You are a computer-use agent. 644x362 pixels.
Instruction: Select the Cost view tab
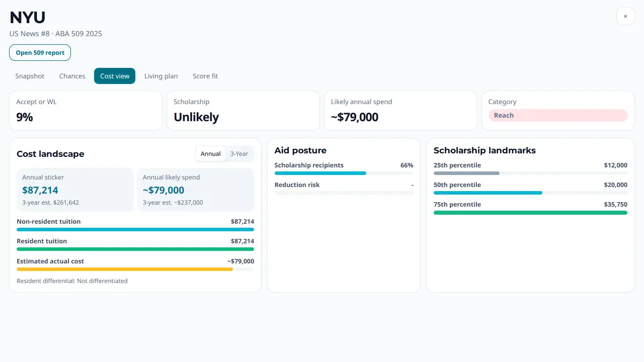point(115,76)
